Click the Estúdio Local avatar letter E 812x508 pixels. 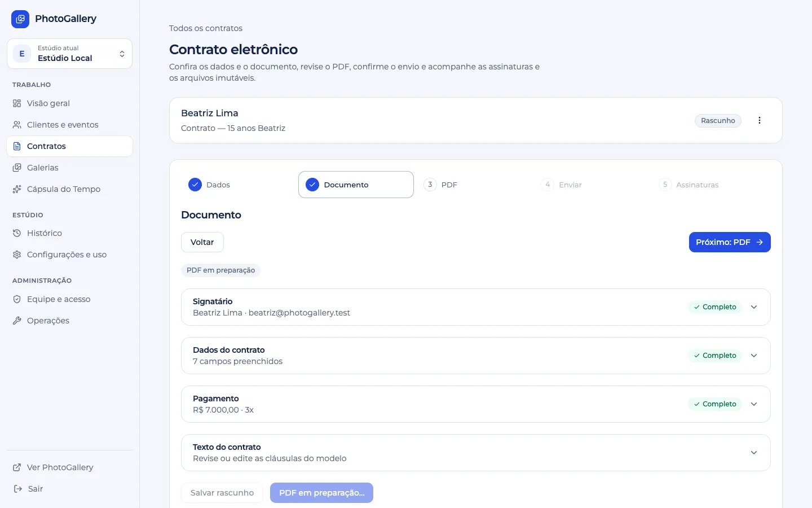click(x=22, y=54)
